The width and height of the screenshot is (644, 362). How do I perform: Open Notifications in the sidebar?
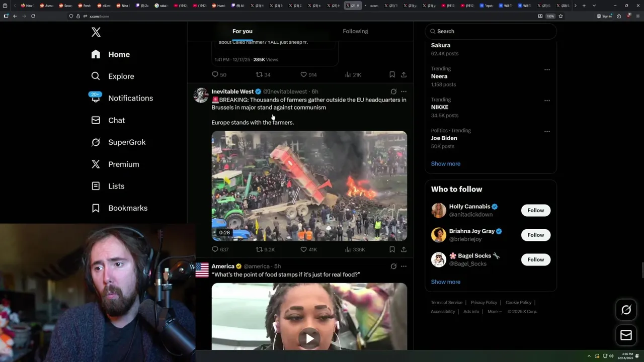click(x=122, y=98)
